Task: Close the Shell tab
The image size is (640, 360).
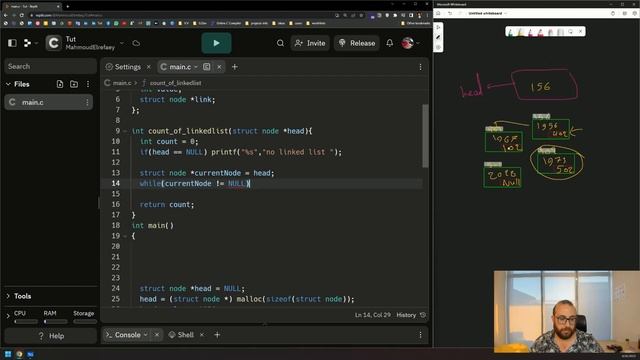Action: tap(202, 335)
